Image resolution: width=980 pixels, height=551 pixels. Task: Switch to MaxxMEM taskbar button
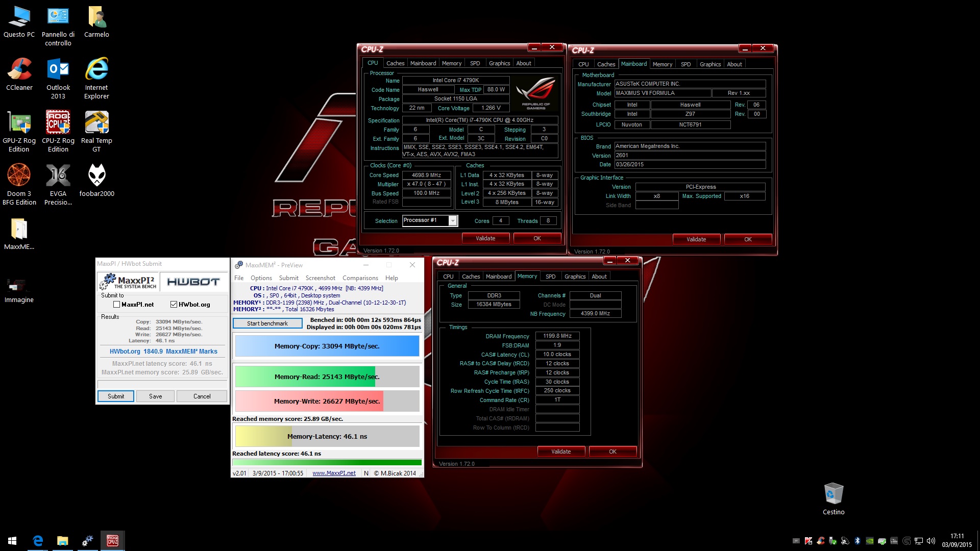[x=87, y=541]
